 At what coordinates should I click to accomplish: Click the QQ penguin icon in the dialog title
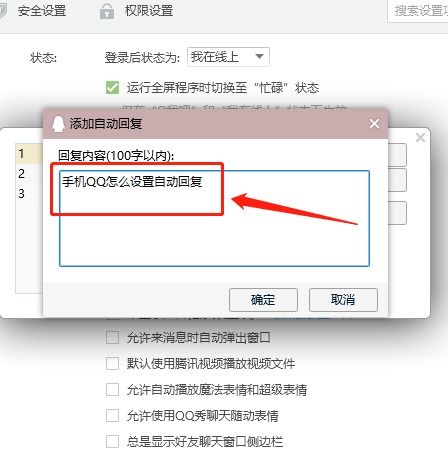point(58,124)
